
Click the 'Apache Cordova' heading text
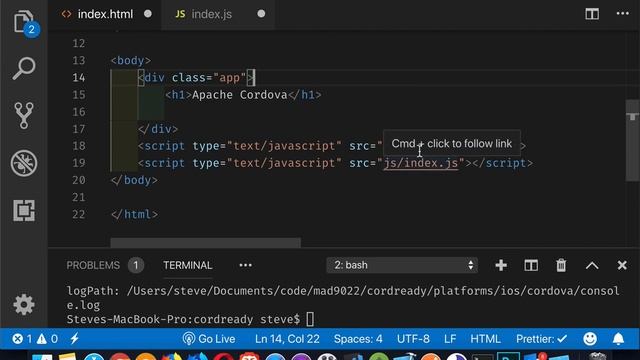(240, 95)
